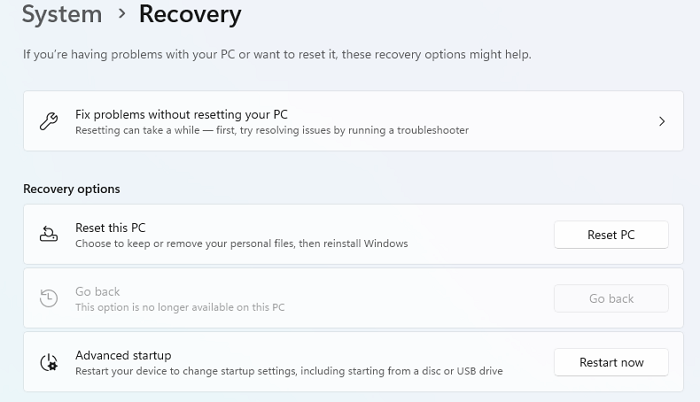
Task: Click 'This option is no longer available' text
Action: pyautogui.click(x=180, y=307)
